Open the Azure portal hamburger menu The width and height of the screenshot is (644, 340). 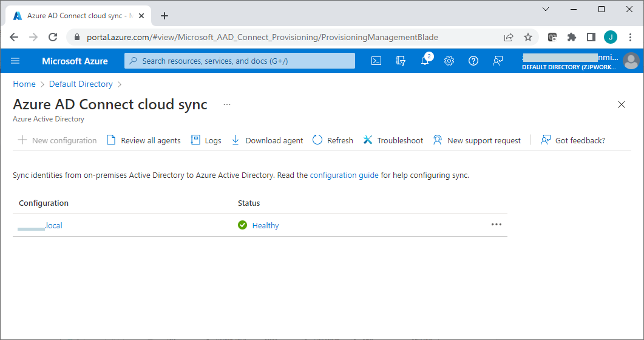(x=15, y=61)
